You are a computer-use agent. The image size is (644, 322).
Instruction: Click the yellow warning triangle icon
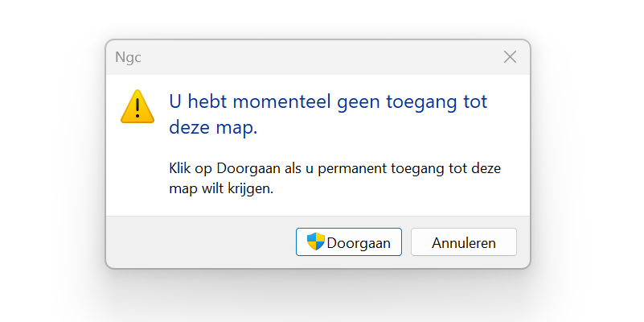click(137, 106)
